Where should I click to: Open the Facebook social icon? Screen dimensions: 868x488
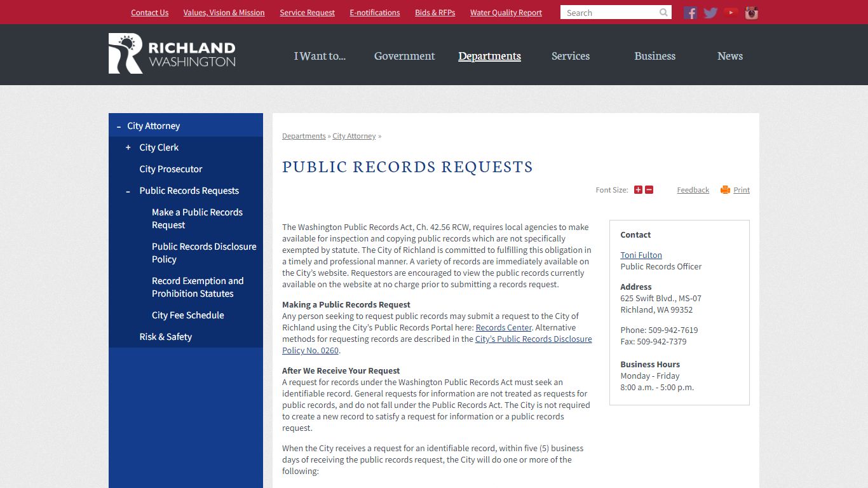point(690,13)
